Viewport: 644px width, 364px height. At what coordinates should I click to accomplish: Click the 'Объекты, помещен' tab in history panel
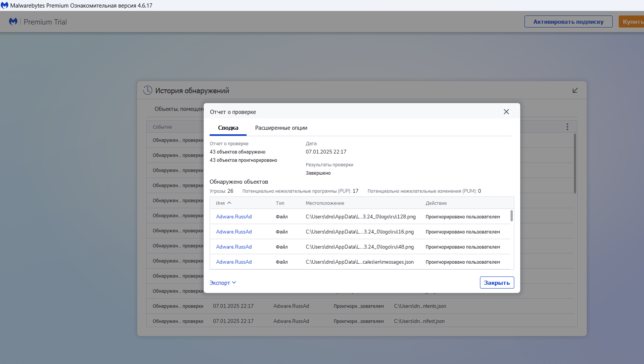pyautogui.click(x=179, y=109)
